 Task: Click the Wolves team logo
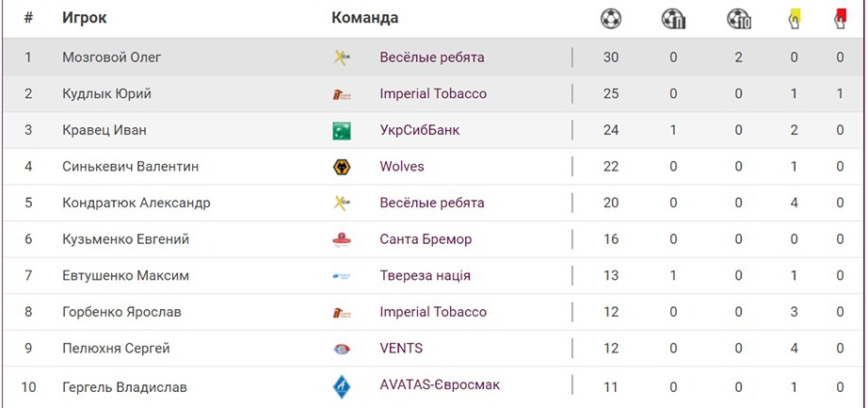[x=342, y=167]
